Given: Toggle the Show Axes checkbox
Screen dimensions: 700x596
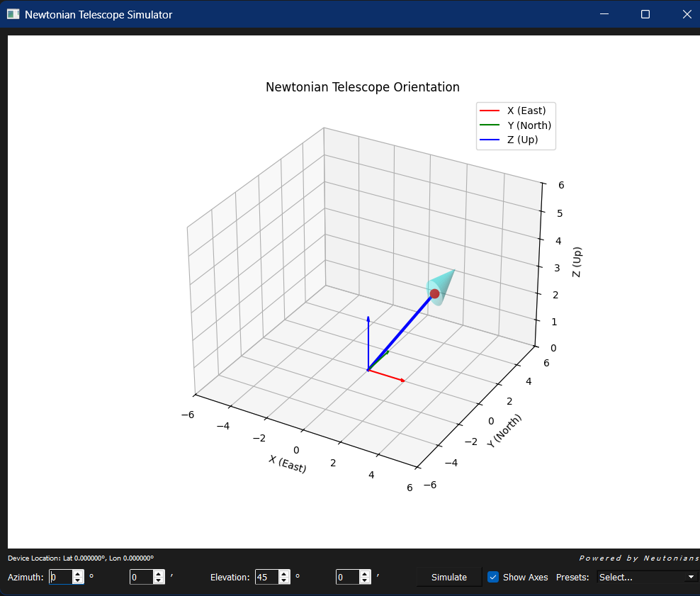Looking at the screenshot, I should 492,577.
